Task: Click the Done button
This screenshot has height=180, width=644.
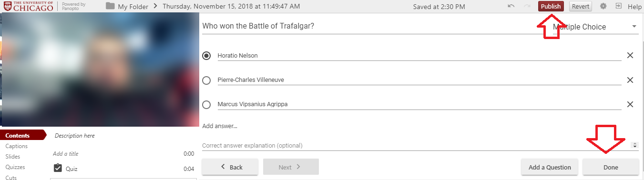Action: (611, 167)
